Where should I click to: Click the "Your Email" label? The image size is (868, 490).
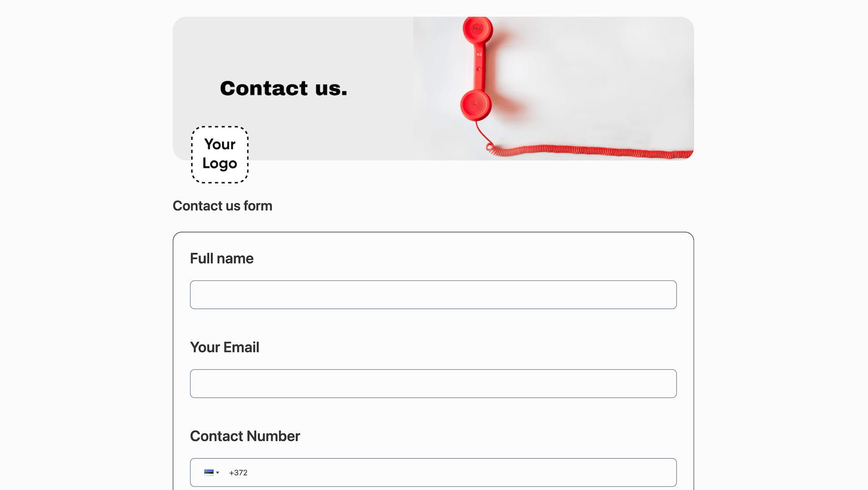[x=225, y=347]
